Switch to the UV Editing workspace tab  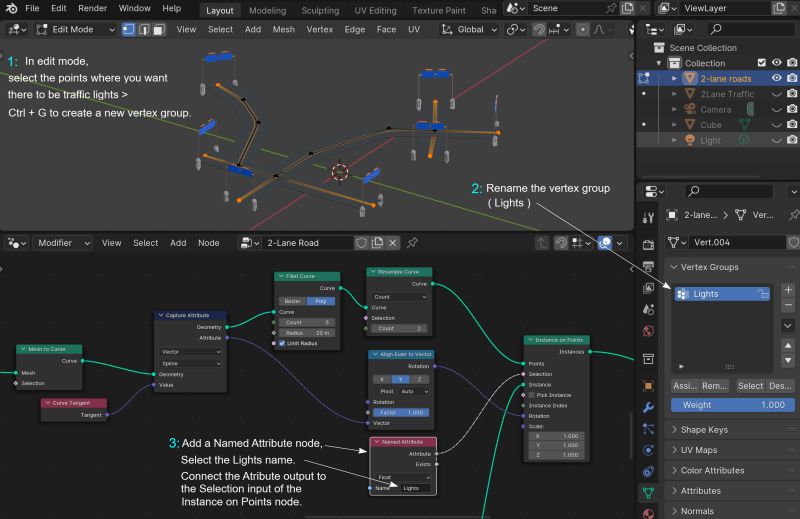click(x=375, y=10)
